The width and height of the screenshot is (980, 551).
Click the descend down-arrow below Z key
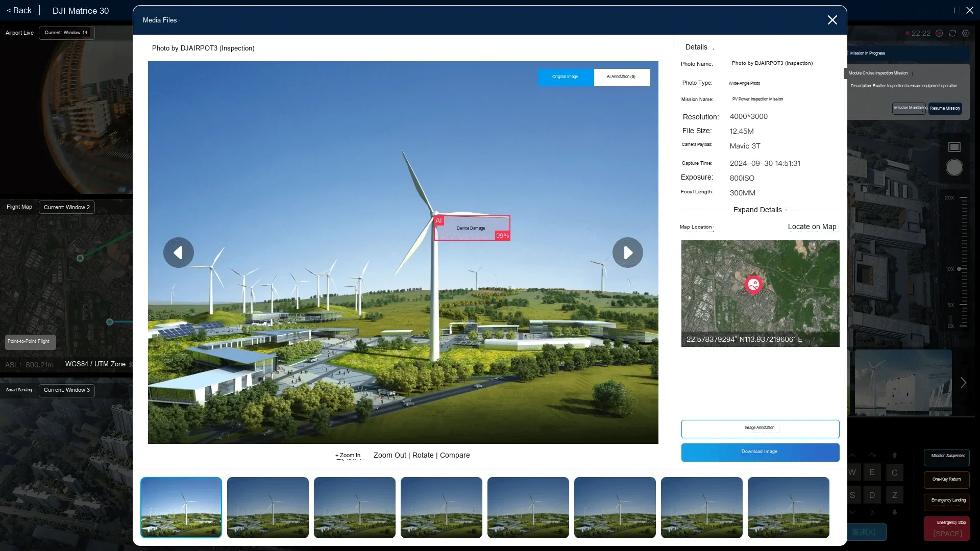(x=895, y=512)
